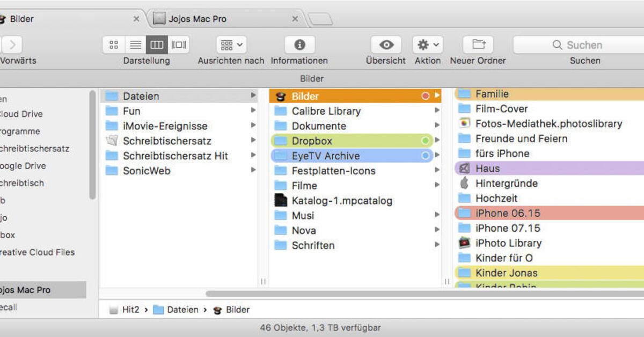Viewport: 644px width, 337px height.
Task: Click the green tag dot on Dropbox
Action: tap(426, 141)
